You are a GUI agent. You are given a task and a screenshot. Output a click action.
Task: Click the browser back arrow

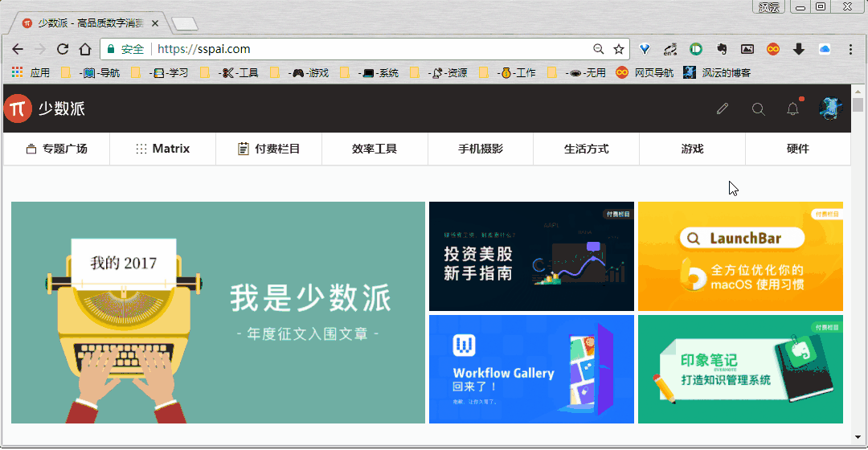click(x=18, y=49)
